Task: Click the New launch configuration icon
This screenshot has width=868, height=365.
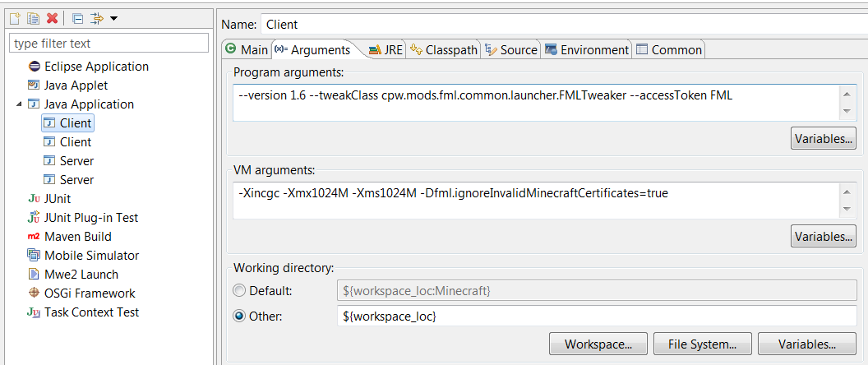Action: click(15, 18)
